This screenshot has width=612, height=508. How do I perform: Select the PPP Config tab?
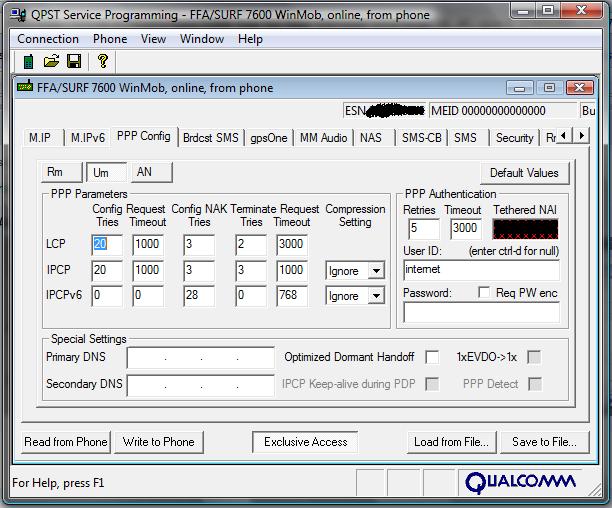[x=144, y=136]
